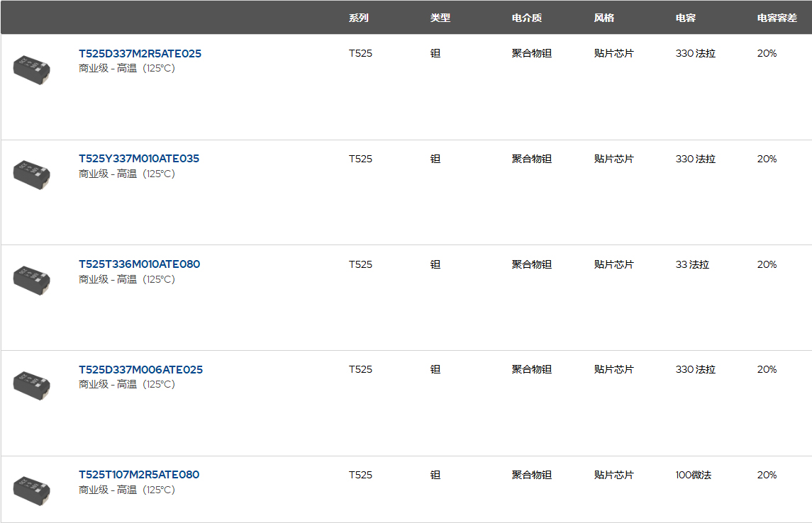Image resolution: width=812 pixels, height=523 pixels.
Task: Sort by the 电容容差 column header
Action: (777, 18)
